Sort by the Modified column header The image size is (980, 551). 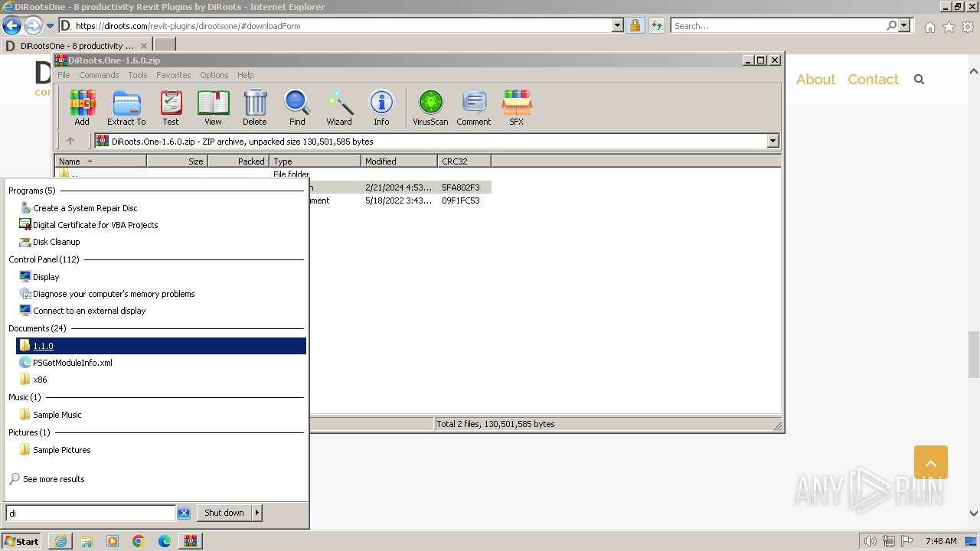click(x=399, y=161)
